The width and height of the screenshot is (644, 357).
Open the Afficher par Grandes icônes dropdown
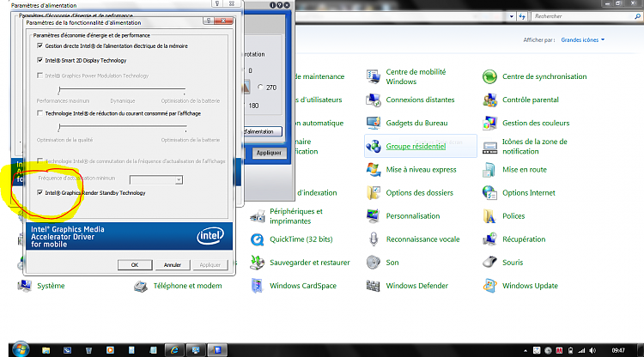pyautogui.click(x=583, y=39)
